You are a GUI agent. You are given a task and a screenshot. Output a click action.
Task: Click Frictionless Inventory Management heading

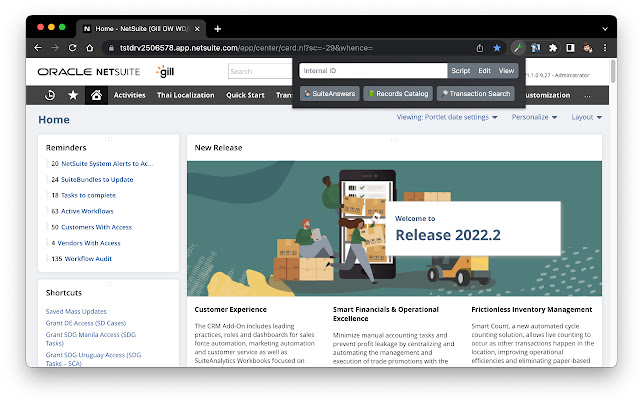click(531, 310)
